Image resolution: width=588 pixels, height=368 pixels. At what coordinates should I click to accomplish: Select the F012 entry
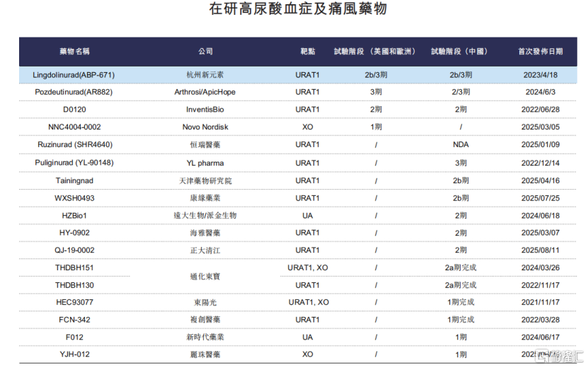click(74, 338)
